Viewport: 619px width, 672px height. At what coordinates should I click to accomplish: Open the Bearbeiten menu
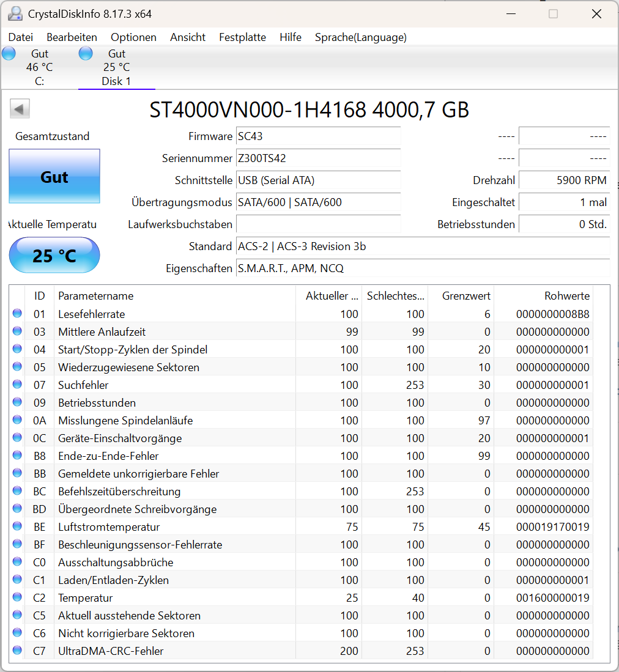72,37
